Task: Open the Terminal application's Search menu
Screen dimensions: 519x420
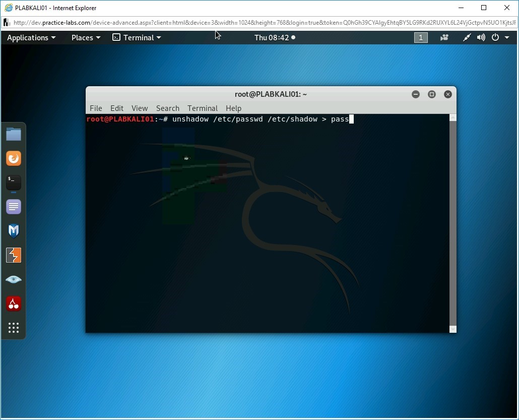Action: pyautogui.click(x=168, y=108)
